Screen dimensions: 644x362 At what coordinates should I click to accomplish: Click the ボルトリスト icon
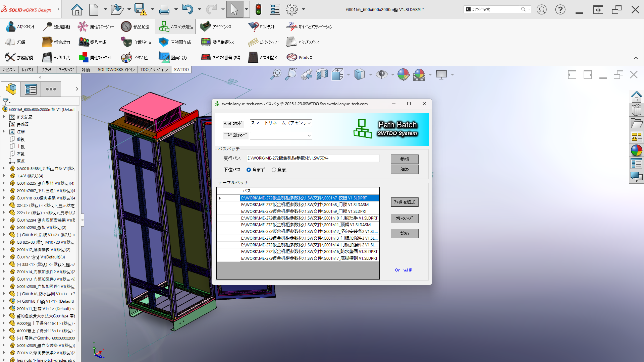(x=253, y=26)
